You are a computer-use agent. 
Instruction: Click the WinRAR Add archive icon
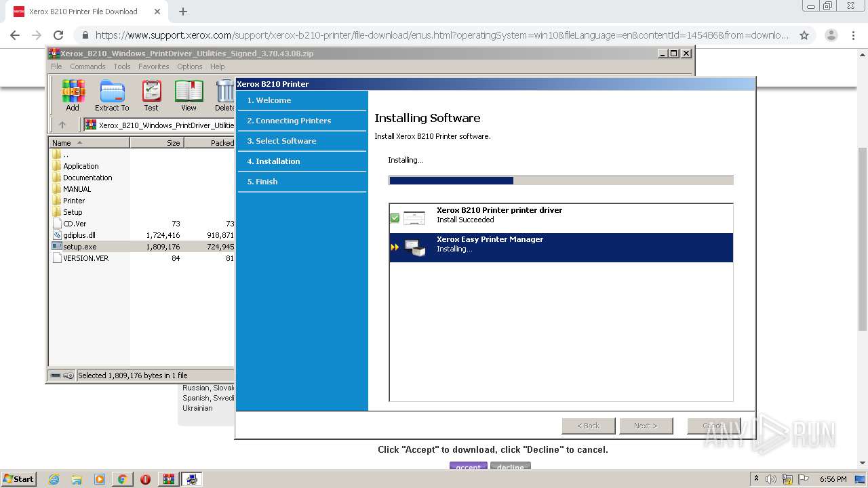73,96
